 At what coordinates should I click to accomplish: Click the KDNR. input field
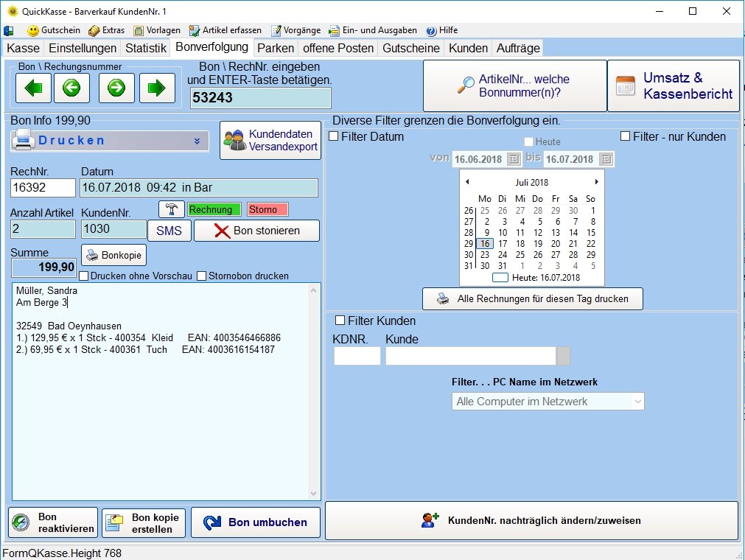[x=357, y=356]
